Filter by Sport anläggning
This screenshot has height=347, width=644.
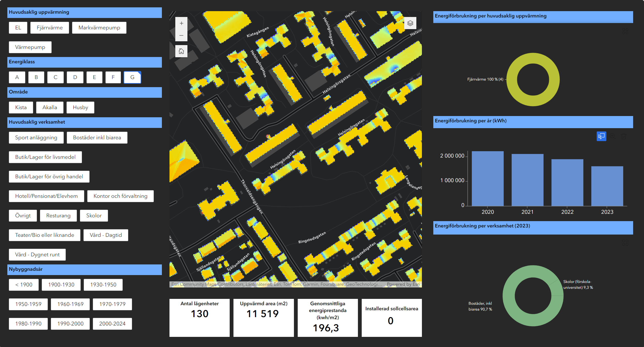point(36,138)
